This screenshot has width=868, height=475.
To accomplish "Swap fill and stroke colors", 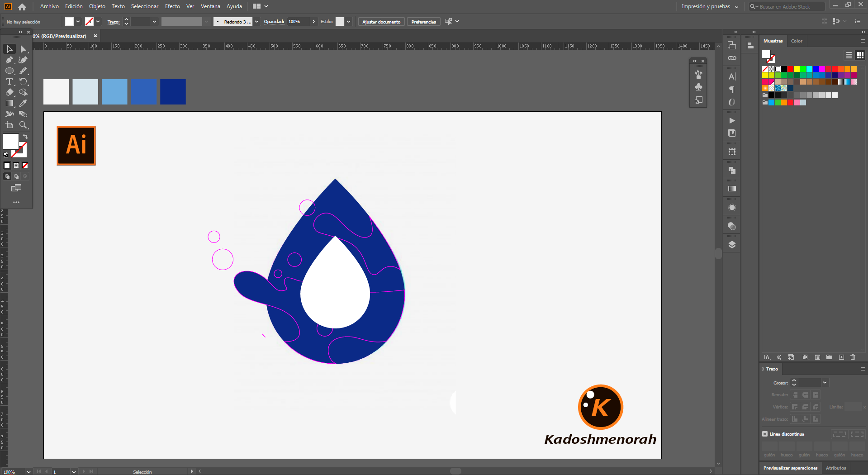I will (25, 137).
